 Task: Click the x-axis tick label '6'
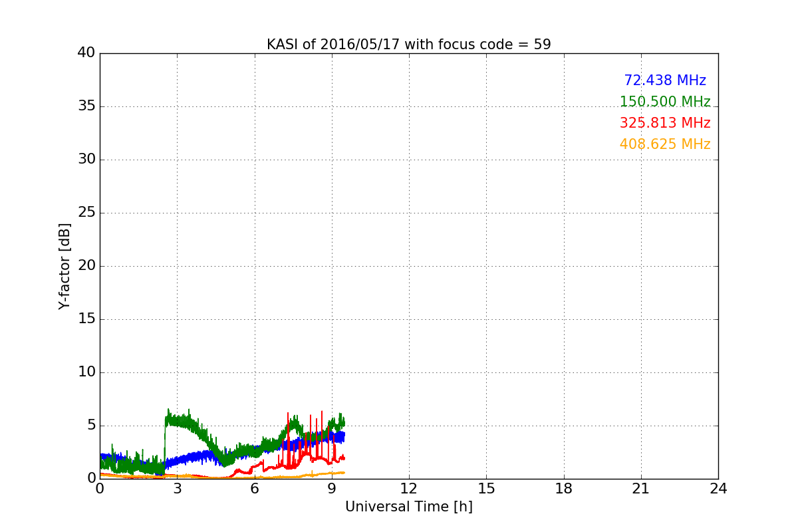point(255,489)
